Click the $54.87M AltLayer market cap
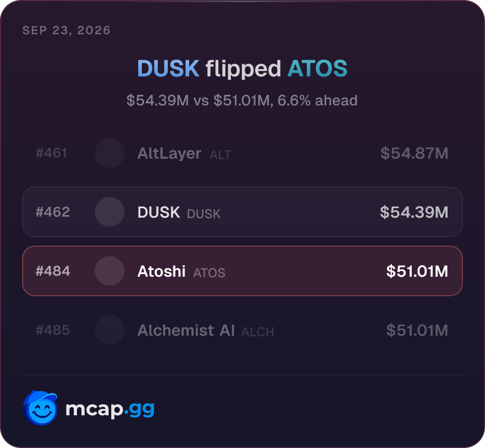 coord(414,153)
